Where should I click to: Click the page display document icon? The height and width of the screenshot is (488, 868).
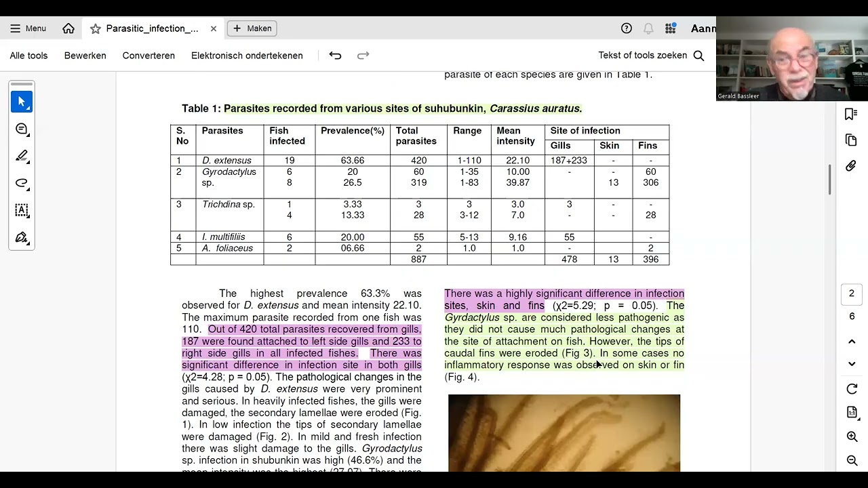852,413
